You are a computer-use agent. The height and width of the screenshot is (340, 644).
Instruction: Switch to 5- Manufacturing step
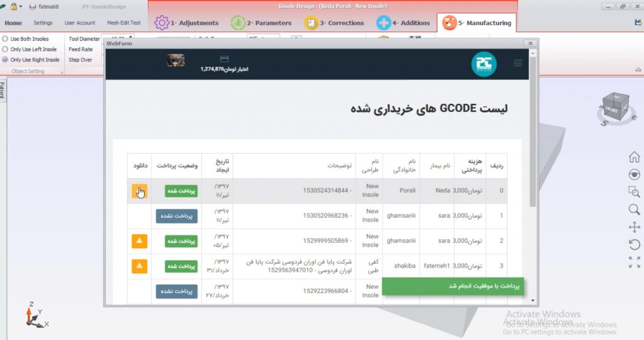point(477,23)
